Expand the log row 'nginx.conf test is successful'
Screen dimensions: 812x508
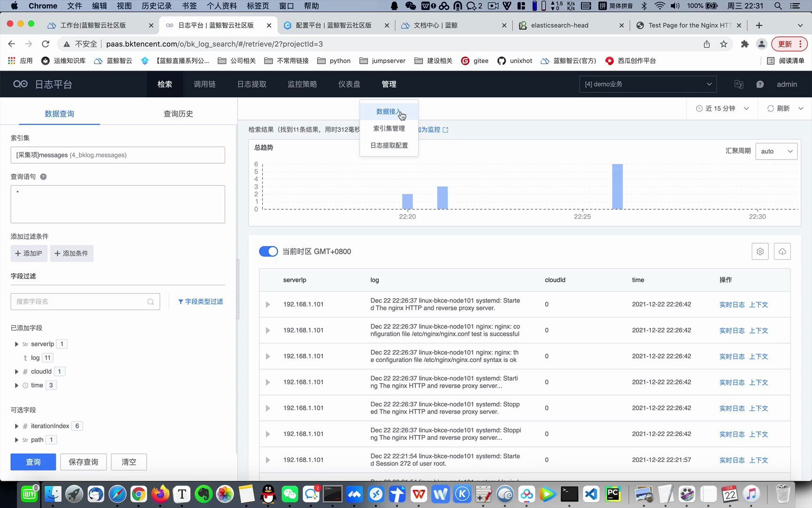point(268,331)
